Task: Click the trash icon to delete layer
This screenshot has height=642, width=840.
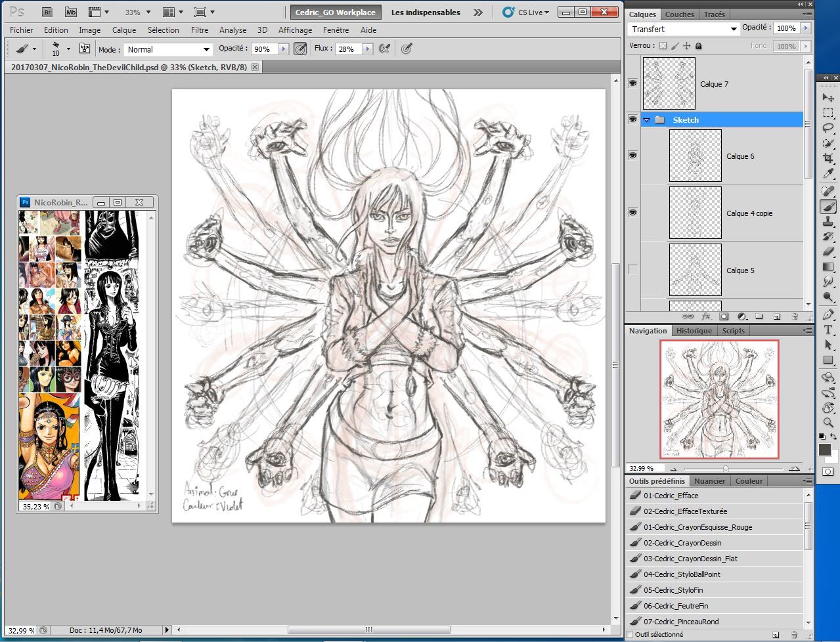Action: 793,316
